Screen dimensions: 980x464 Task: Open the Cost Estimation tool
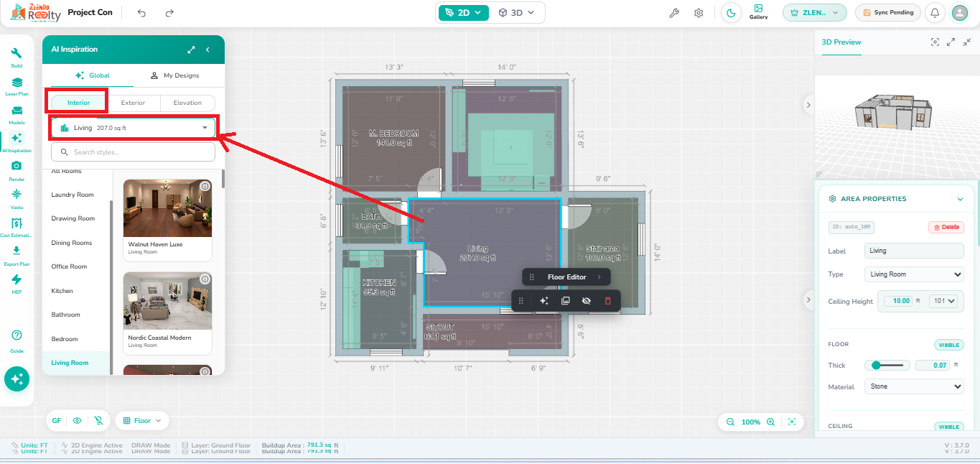(17, 227)
